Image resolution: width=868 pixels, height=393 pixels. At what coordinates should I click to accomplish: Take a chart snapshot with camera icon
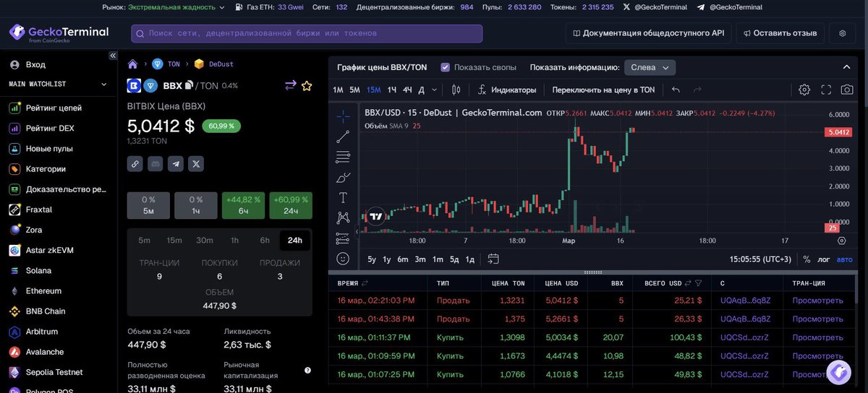(847, 90)
